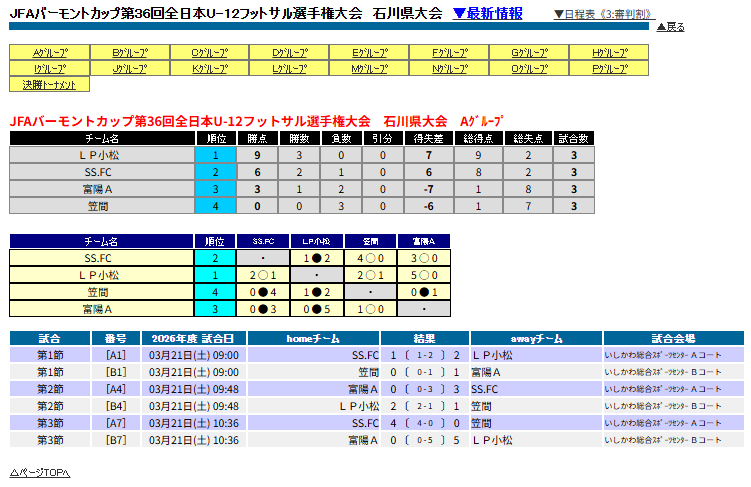Click the 順位 header in standings table
This screenshot has height=487, width=751.
(215, 138)
